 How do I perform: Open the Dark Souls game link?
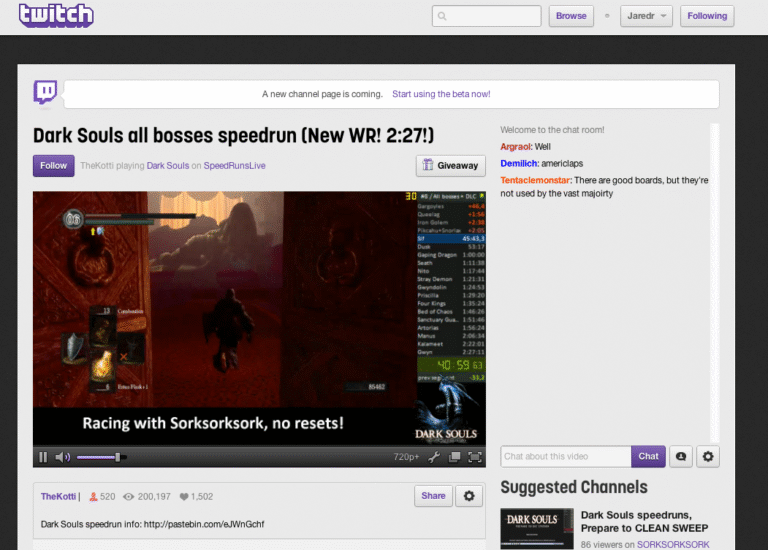[x=168, y=166]
